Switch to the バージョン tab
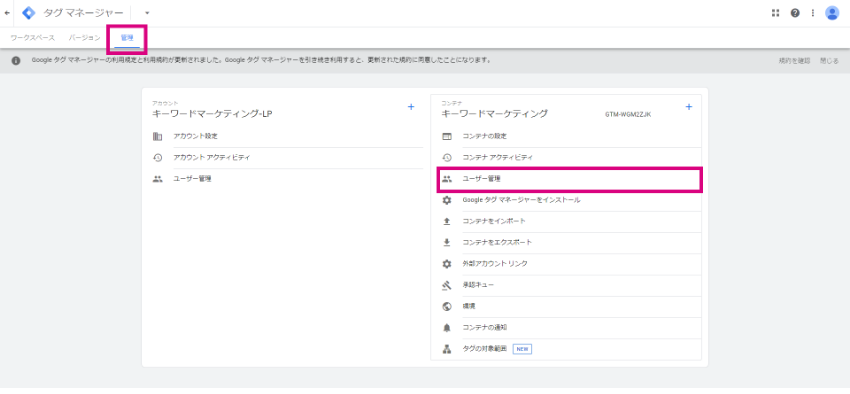The width and height of the screenshot is (850, 394). point(85,38)
